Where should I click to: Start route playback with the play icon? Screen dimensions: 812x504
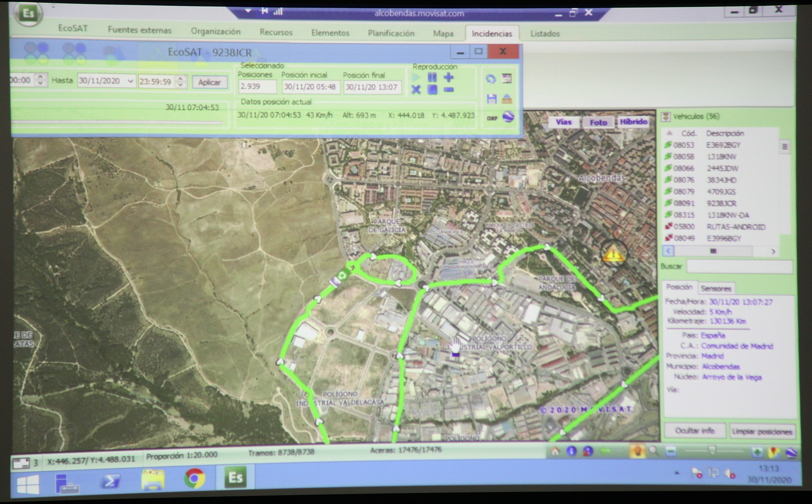coord(416,77)
